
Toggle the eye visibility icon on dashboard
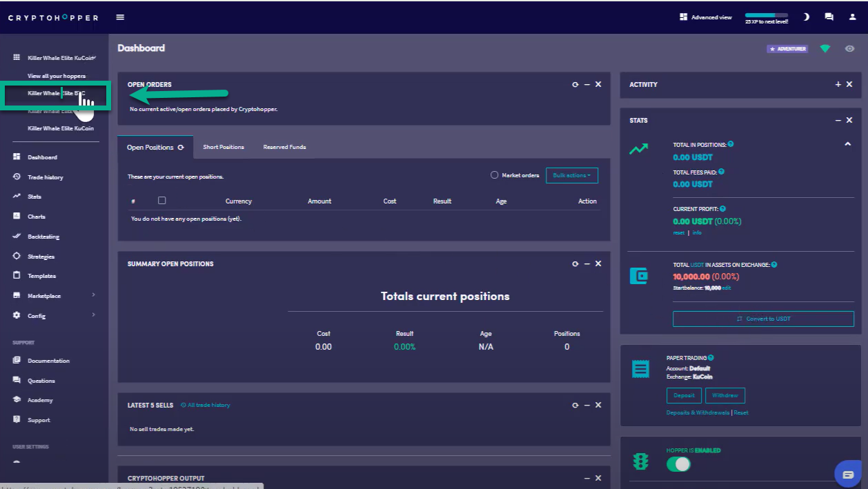pyautogui.click(x=849, y=49)
